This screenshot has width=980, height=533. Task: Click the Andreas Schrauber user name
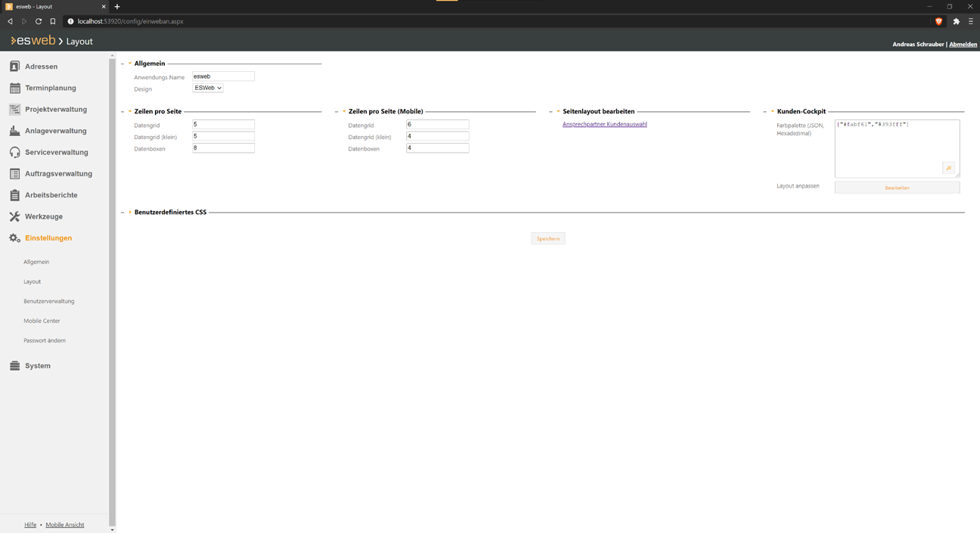[918, 45]
